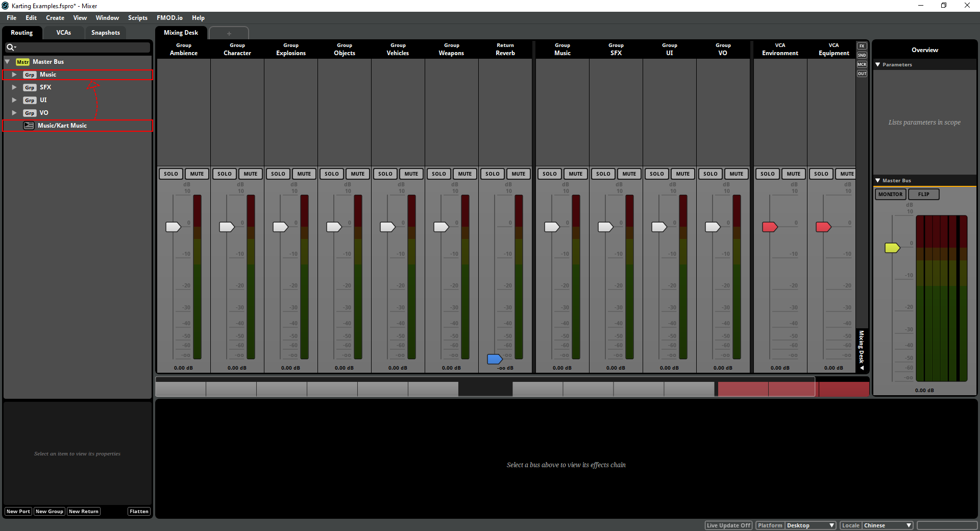Open the FMOD.io menu
Viewport: 980px width, 531px height.
click(169, 18)
